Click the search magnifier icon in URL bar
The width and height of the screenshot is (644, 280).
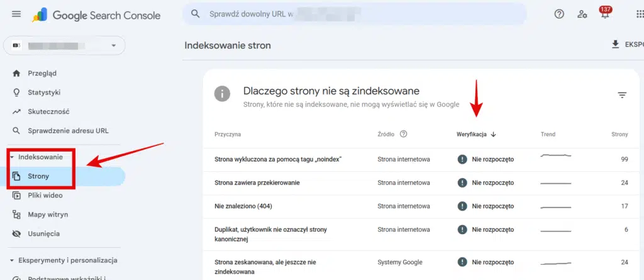pyautogui.click(x=196, y=14)
